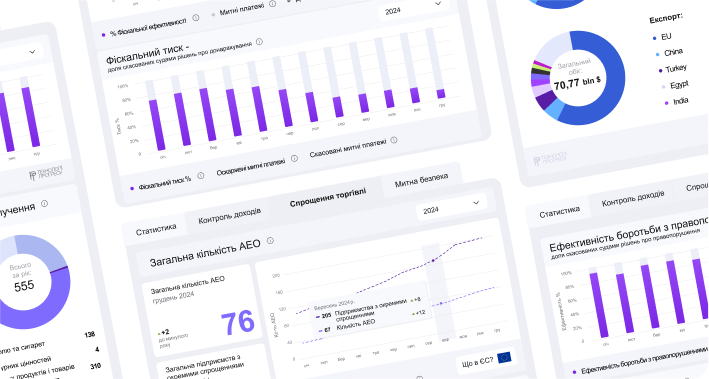Click the '205' value in the chart tooltip
The height and width of the screenshot is (379, 709).
tap(326, 315)
